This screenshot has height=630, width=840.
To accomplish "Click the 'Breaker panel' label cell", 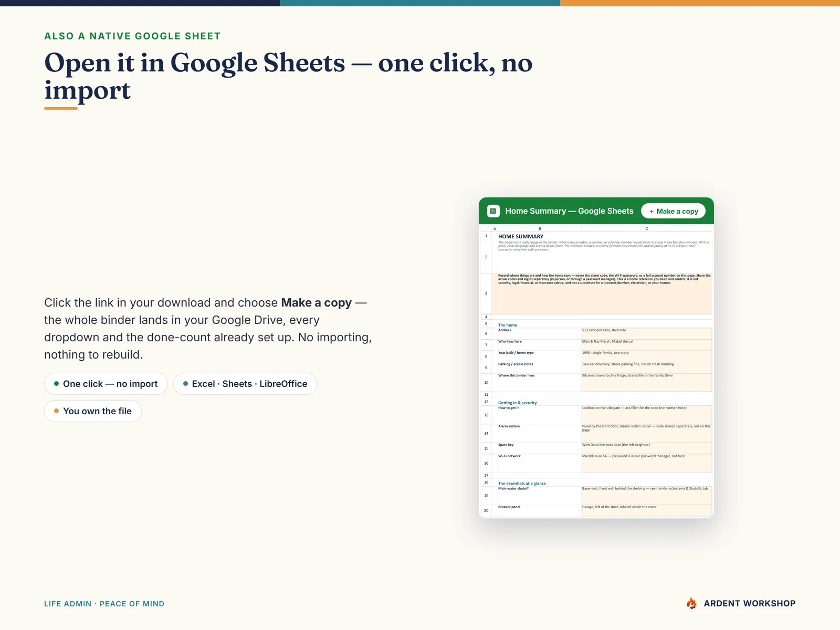I will tap(539, 510).
